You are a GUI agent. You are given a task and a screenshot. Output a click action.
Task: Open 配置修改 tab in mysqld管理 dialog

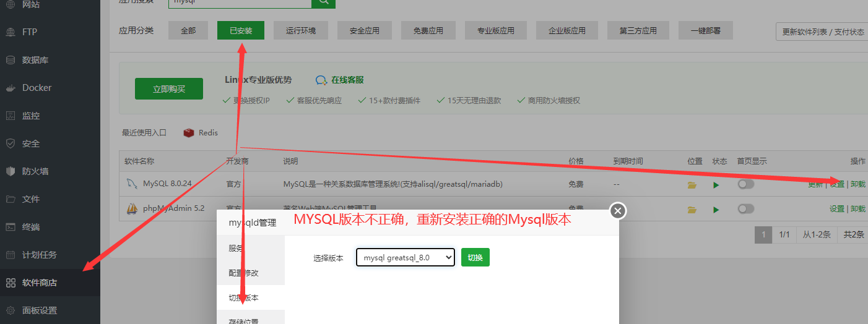(251, 273)
